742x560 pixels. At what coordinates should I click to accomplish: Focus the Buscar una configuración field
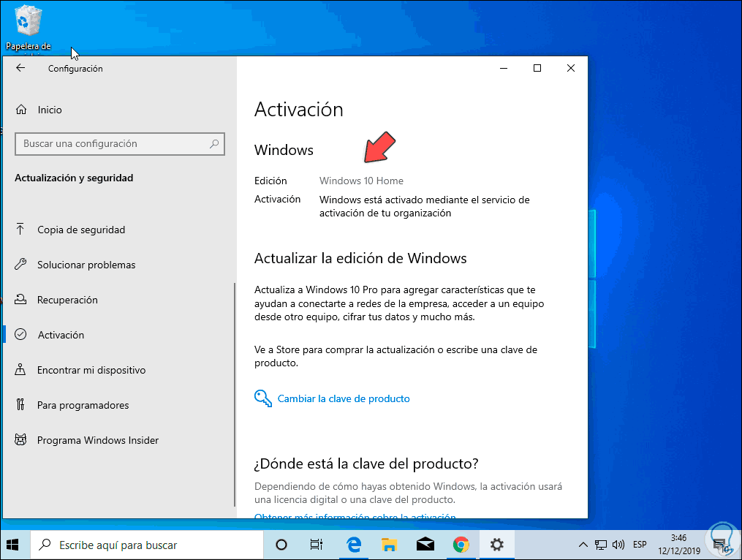click(120, 144)
